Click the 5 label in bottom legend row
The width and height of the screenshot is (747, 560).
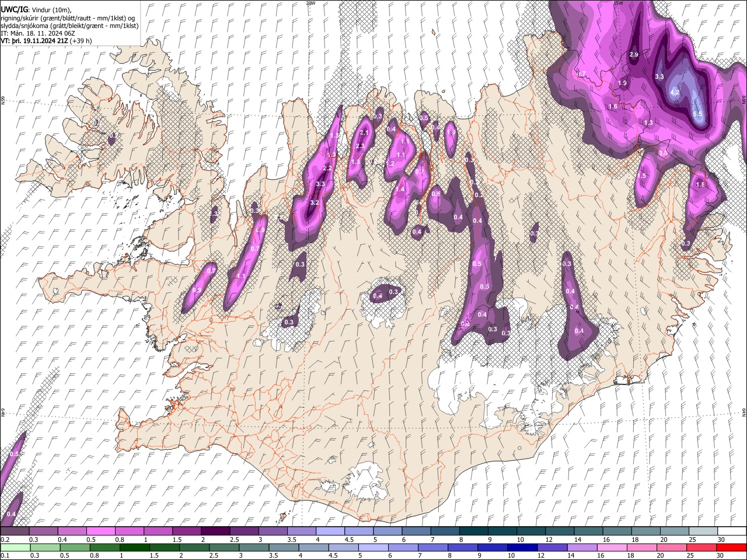click(361, 555)
